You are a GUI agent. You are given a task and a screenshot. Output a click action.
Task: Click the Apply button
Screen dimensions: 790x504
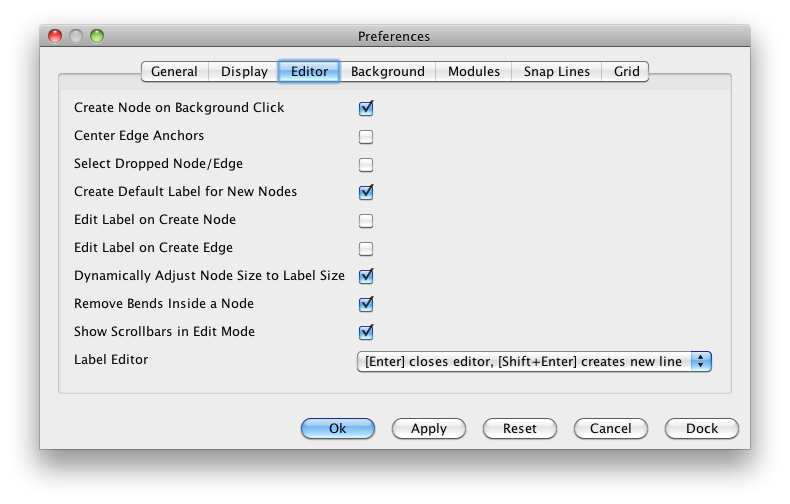coord(429,428)
